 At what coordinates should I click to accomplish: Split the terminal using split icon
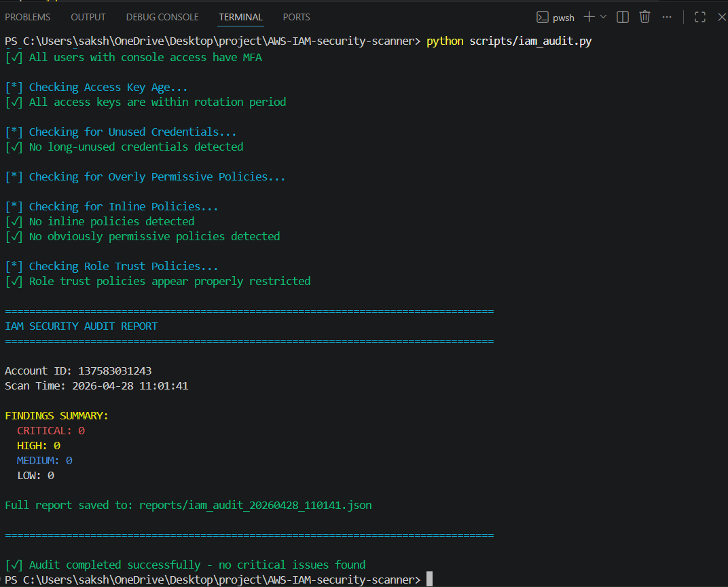[622, 17]
